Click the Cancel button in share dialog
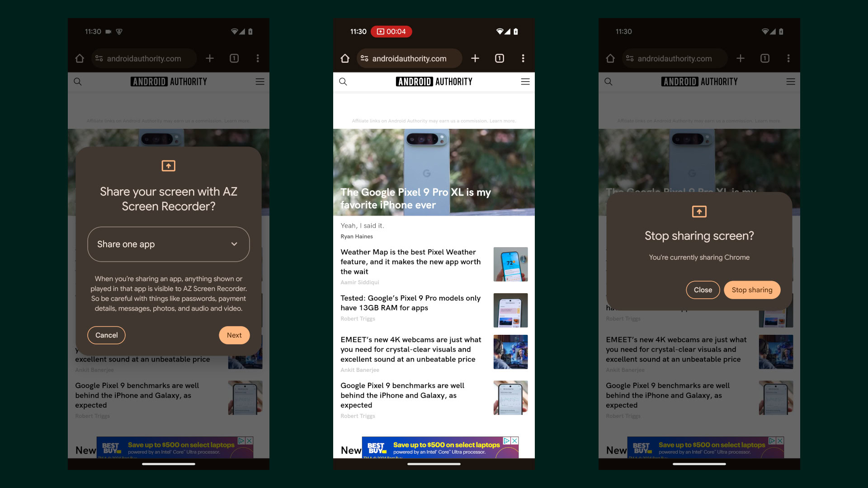Screen dimensions: 868x488 pyautogui.click(x=106, y=335)
